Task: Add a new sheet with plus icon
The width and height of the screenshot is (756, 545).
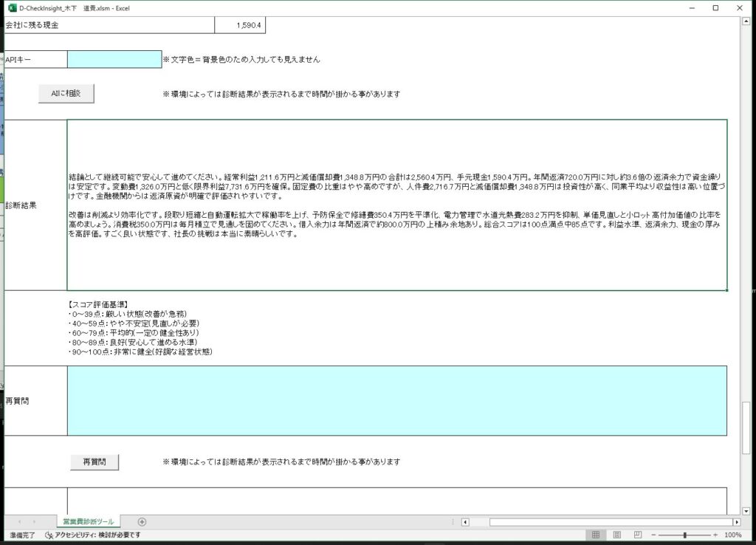Action: tap(142, 522)
